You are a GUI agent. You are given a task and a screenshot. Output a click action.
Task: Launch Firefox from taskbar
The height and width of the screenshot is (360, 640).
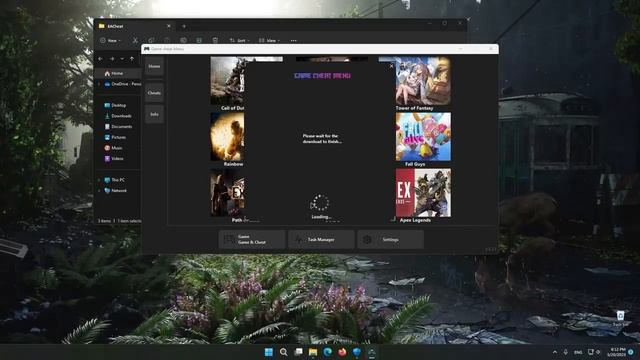(342, 352)
